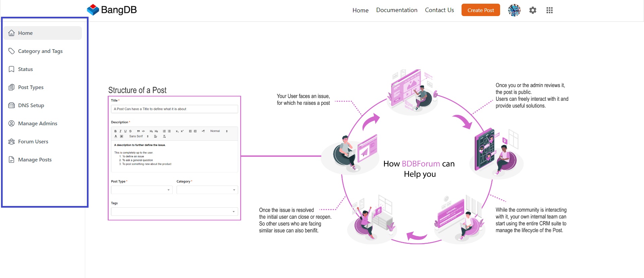Open Manage Posts document icon
Viewport: 644px width, 278px height.
pyautogui.click(x=11, y=159)
